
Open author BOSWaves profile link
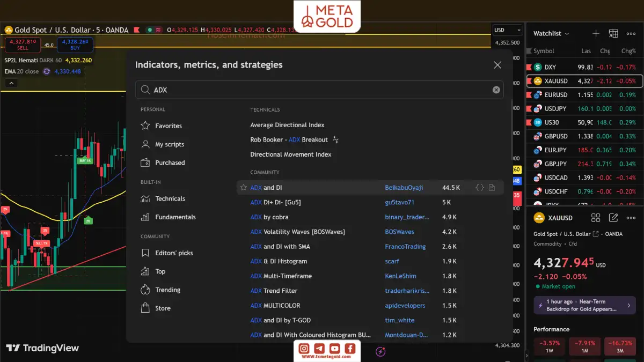click(400, 232)
